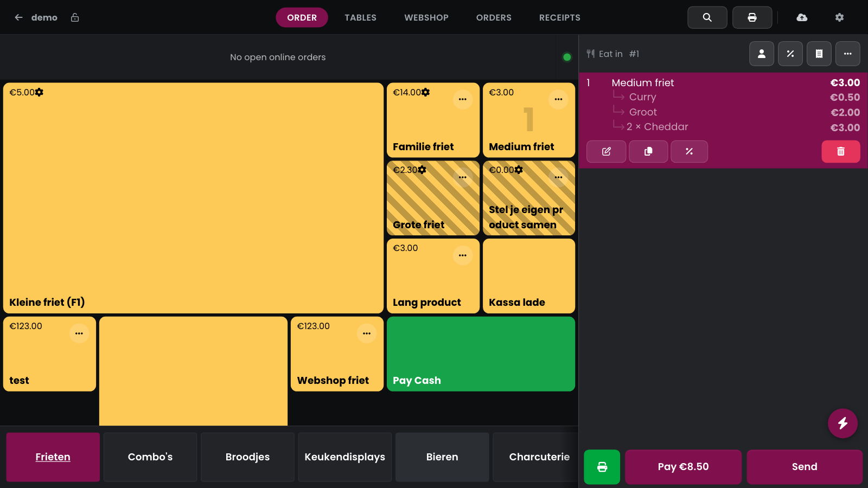
Task: Open options menu on the test tile
Action: [79, 333]
